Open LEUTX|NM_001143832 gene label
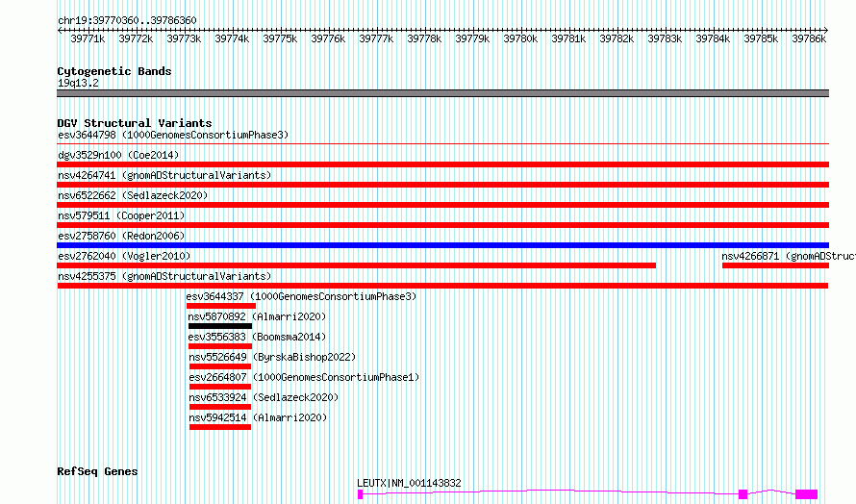This screenshot has width=856, height=504. point(409,483)
